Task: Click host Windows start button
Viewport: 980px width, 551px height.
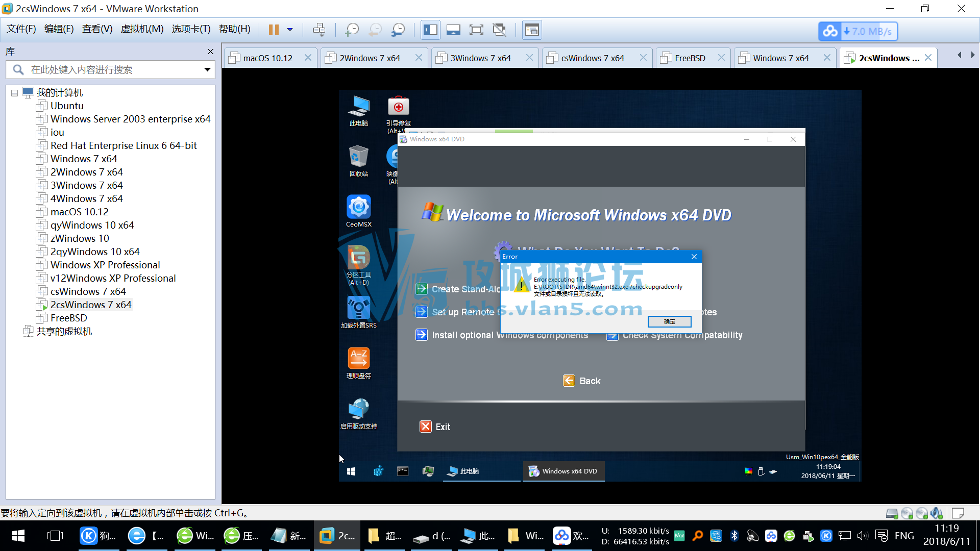Action: pyautogui.click(x=18, y=536)
